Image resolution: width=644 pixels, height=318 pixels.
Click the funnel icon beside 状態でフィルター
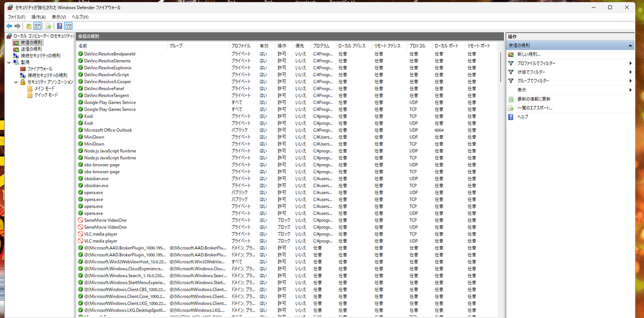(511, 72)
